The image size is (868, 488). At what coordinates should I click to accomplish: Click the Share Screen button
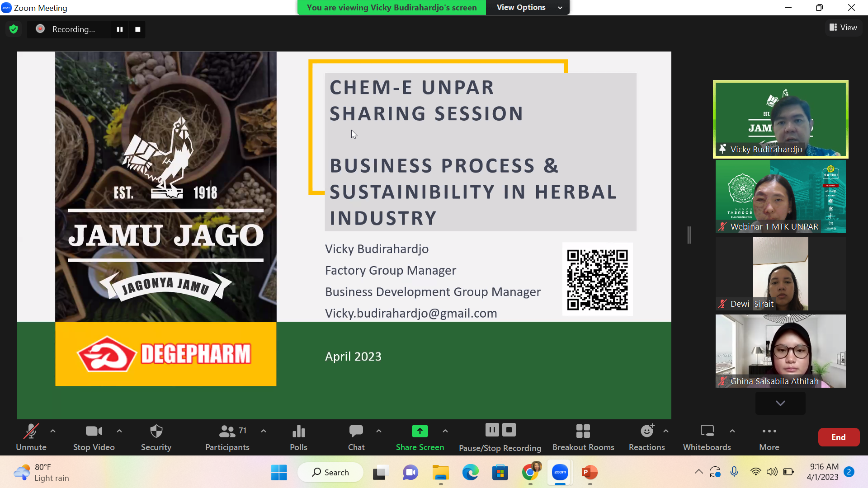tap(420, 437)
